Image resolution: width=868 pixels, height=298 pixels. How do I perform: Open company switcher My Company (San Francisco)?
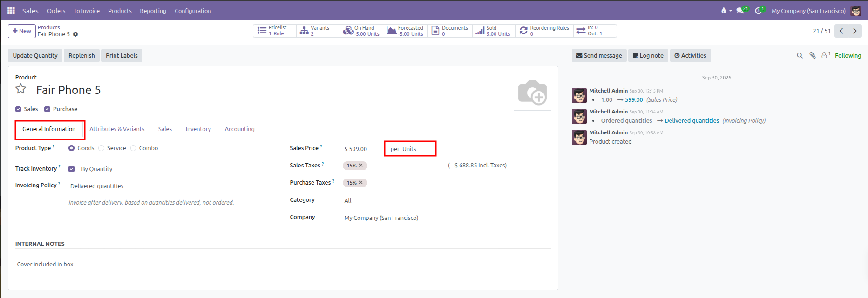(808, 11)
